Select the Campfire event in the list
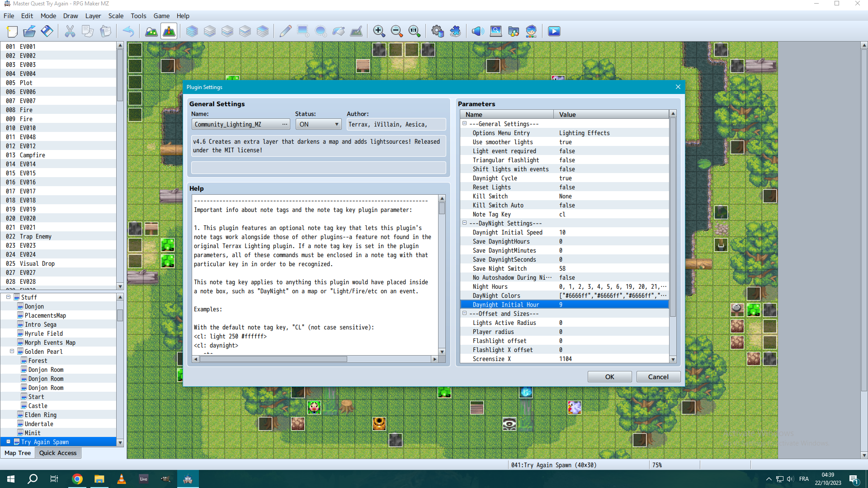Image resolution: width=868 pixels, height=488 pixels. [59, 155]
